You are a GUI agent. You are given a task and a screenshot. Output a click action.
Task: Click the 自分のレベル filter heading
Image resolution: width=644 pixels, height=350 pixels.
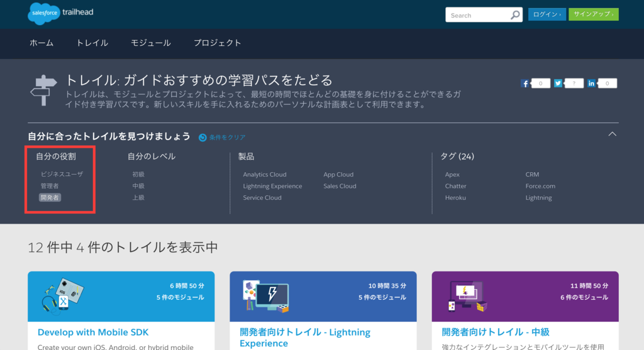point(151,156)
